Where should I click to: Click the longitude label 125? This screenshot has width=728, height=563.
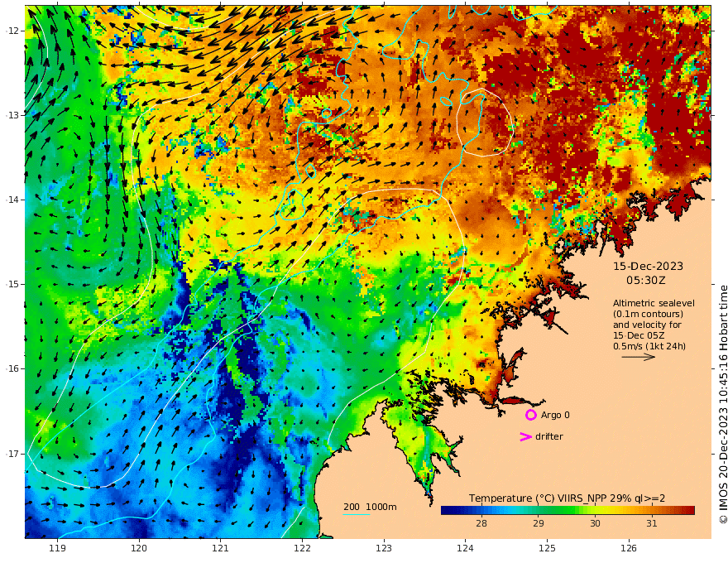[x=547, y=548]
